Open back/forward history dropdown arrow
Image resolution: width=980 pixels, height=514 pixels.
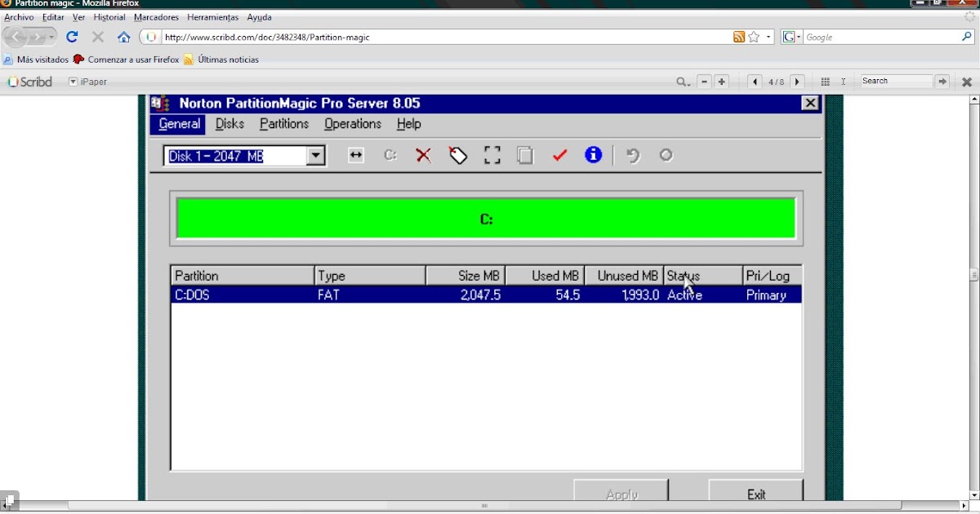coord(51,37)
